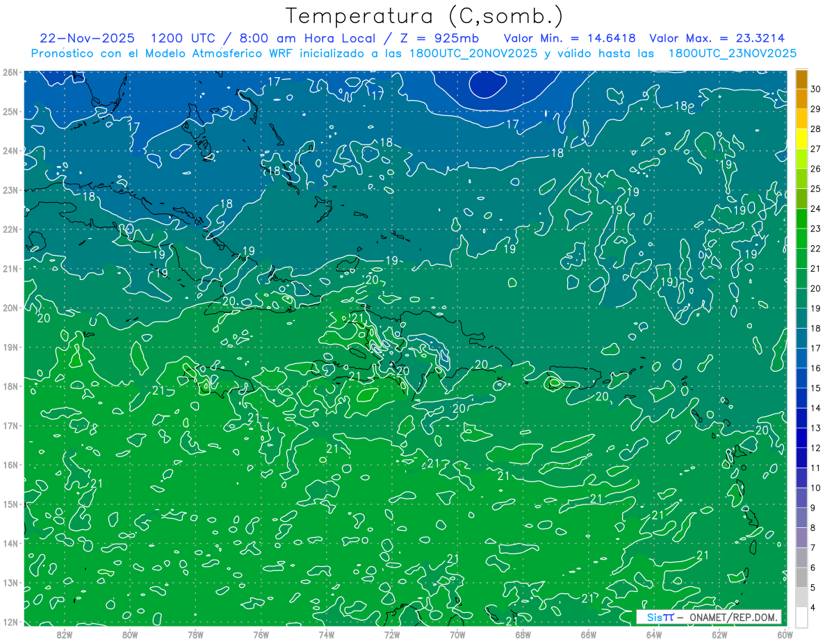Click the color scale value '29'
The height and width of the screenshot is (644, 834).
click(815, 109)
